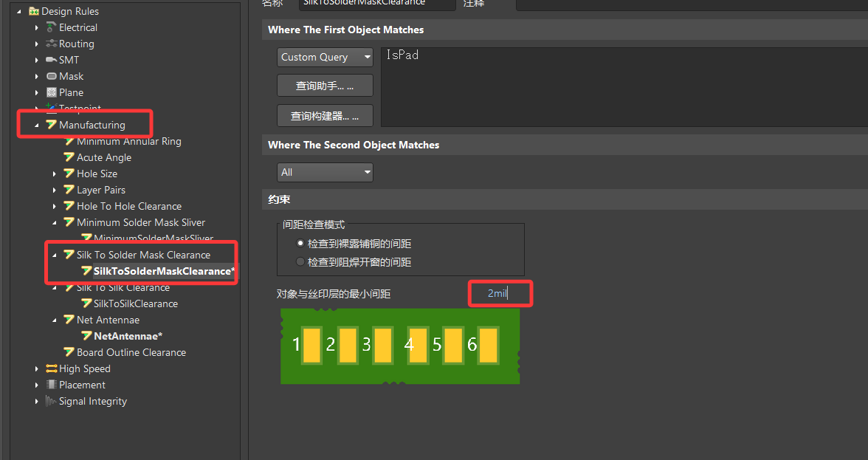The width and height of the screenshot is (868, 460).
Task: Collapse the Net Antennae node
Action: point(55,320)
